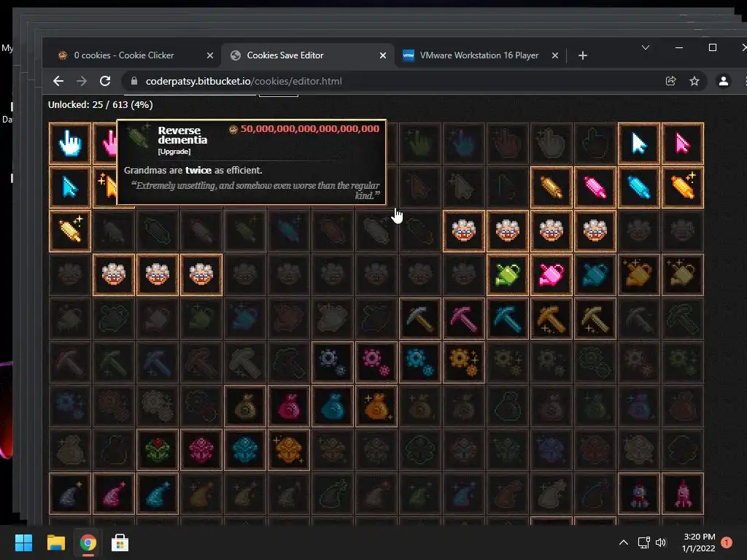Click the cyan wizard hat upgrade

[x=158, y=494]
